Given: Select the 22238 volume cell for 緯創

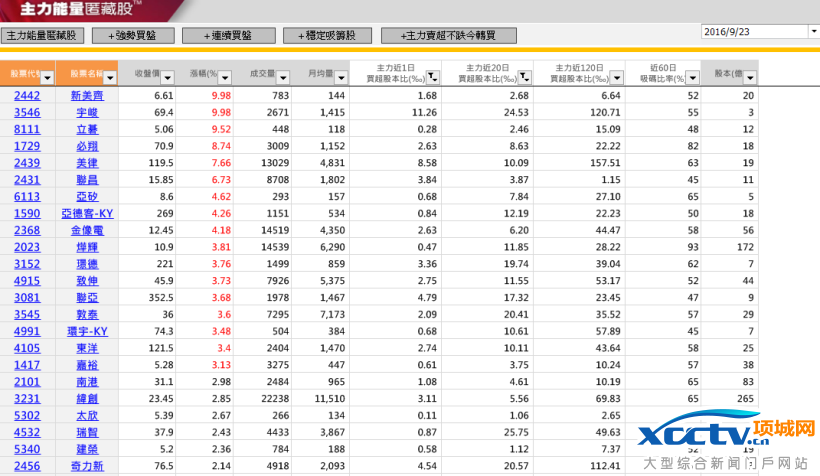Looking at the screenshot, I should (272, 398).
